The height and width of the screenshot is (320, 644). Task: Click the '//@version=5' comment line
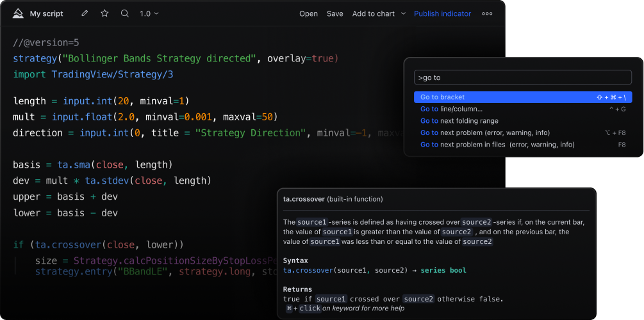pyautogui.click(x=46, y=43)
